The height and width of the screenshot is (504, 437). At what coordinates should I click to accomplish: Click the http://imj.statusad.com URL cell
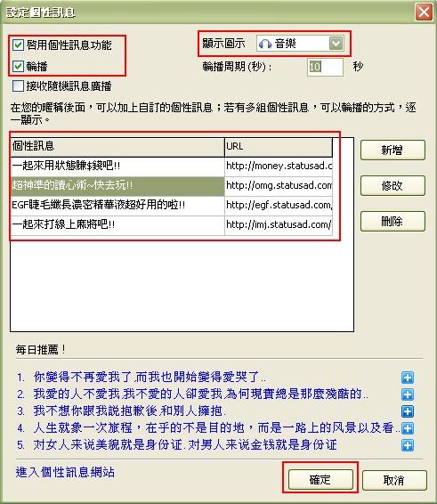click(x=279, y=225)
